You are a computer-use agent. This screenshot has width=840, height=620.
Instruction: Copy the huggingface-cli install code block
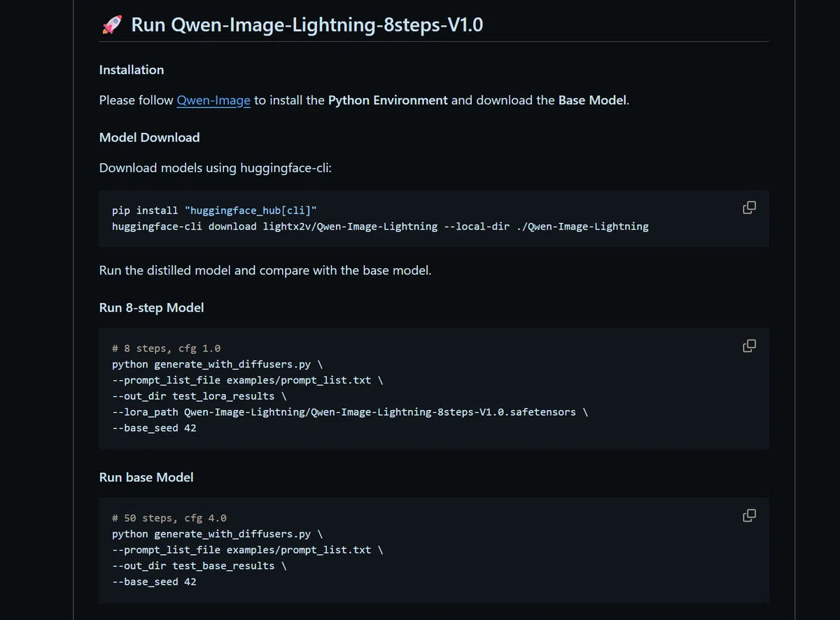pyautogui.click(x=749, y=207)
